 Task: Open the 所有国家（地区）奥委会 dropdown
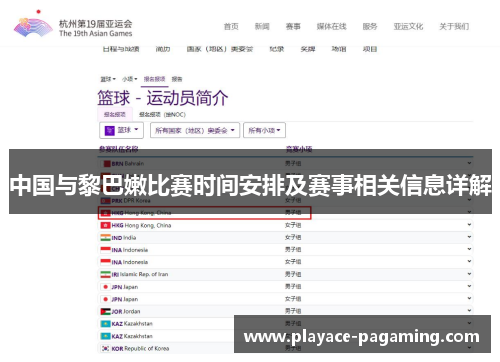(195, 130)
